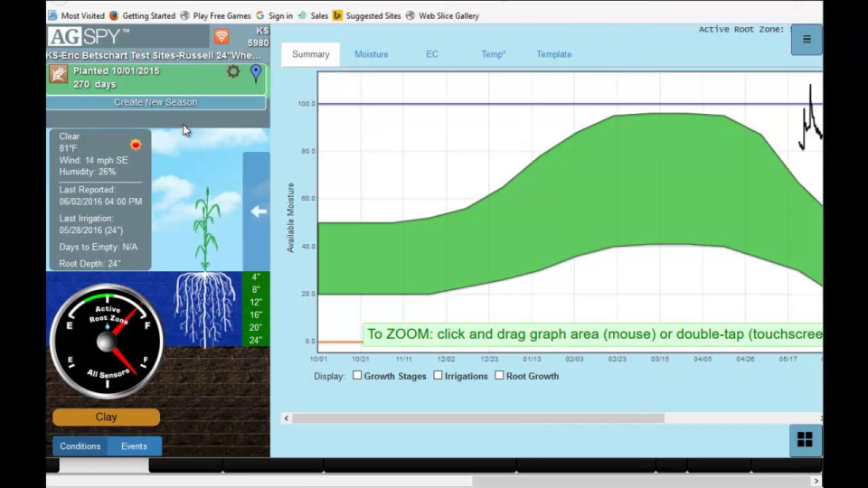Click the blue map location pin
Image resolution: width=868 pixels, height=488 pixels.
point(256,73)
